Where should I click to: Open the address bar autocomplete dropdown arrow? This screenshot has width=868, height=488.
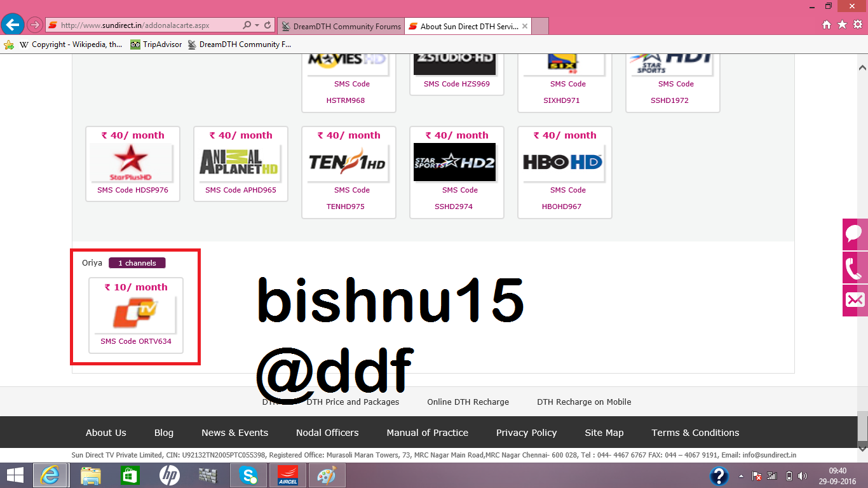pyautogui.click(x=257, y=25)
